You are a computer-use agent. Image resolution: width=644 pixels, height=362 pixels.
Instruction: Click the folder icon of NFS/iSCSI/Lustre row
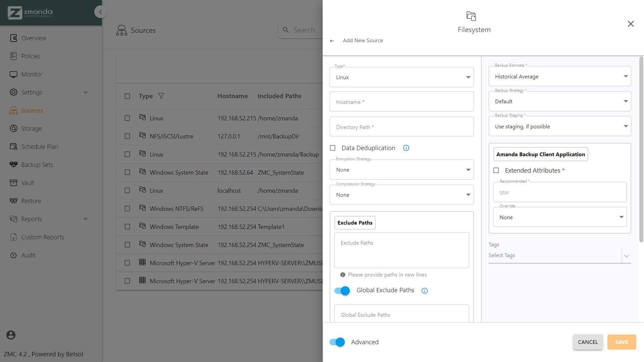[143, 135]
